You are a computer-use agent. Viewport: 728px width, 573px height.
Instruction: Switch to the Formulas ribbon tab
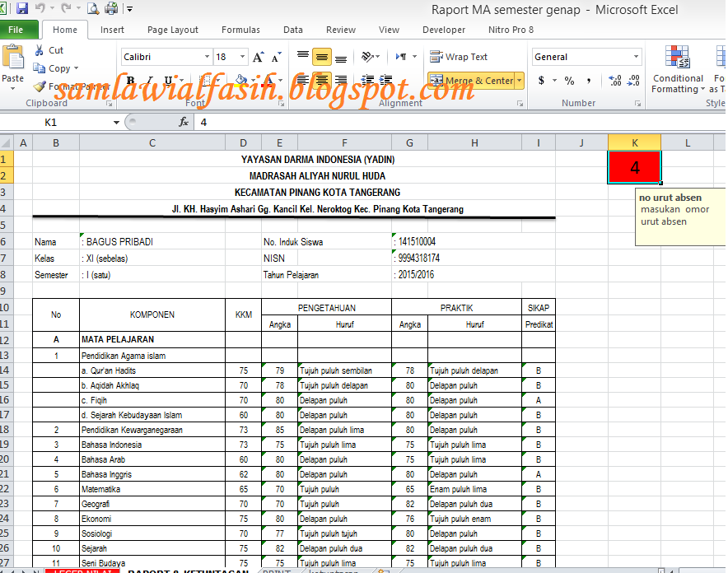[x=240, y=29]
